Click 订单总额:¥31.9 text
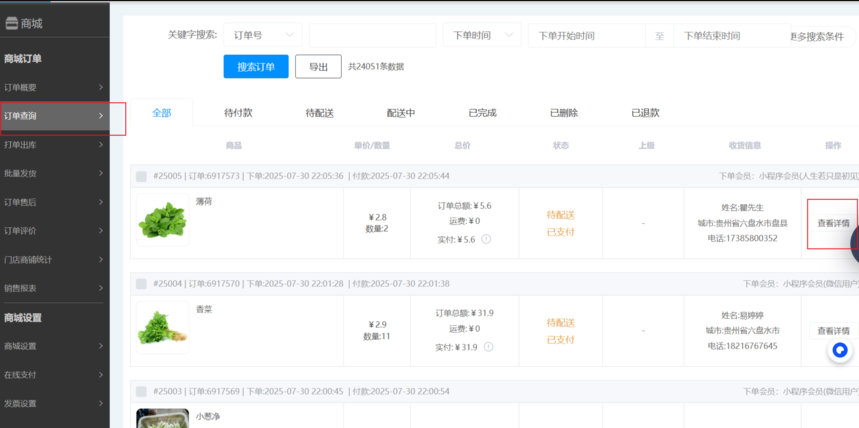Image resolution: width=859 pixels, height=428 pixels. (x=465, y=313)
